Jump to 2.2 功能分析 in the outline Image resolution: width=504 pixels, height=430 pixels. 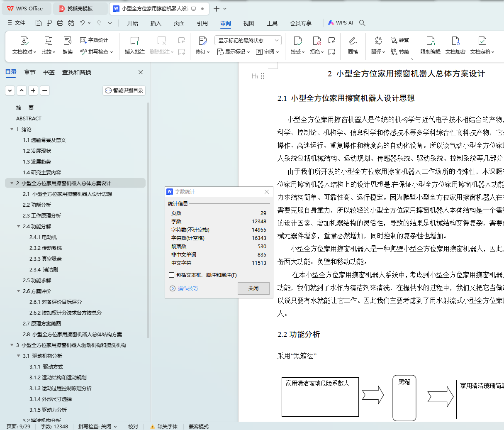point(37,205)
